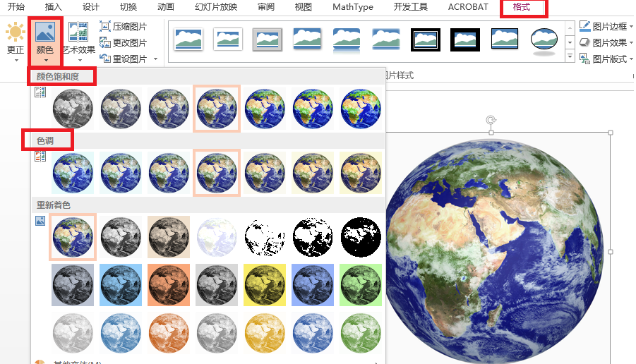Open the 切换 transitions tab
Image resolution: width=636 pixels, height=364 pixels.
click(x=128, y=7)
